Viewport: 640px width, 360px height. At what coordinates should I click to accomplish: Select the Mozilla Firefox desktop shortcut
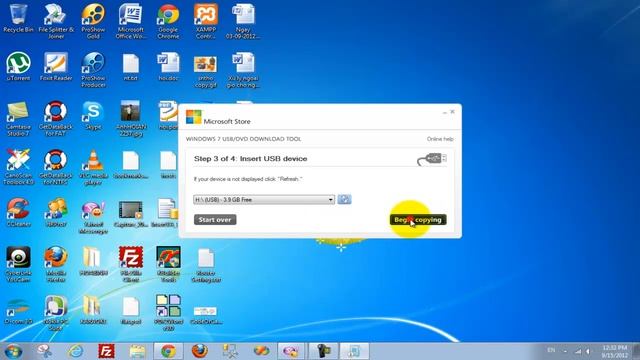pyautogui.click(x=56, y=264)
